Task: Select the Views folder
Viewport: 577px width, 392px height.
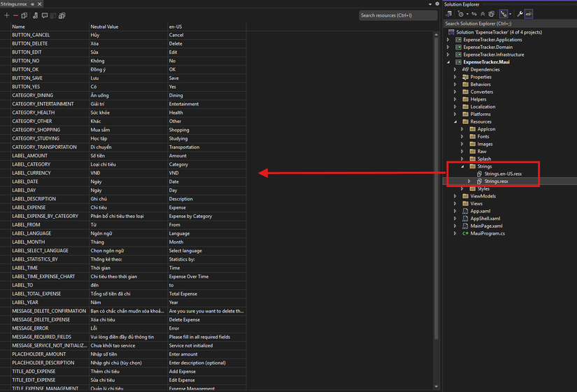Action: (x=476, y=204)
